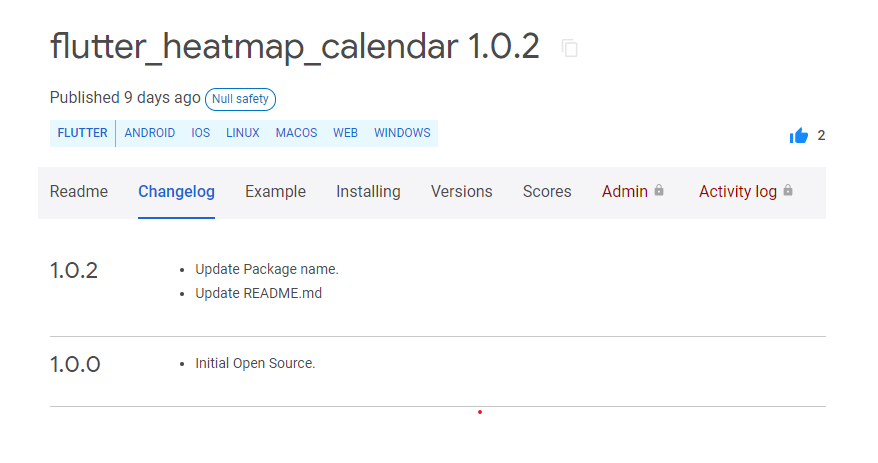View the Versions tab
This screenshot has width=878, height=463.
(461, 192)
